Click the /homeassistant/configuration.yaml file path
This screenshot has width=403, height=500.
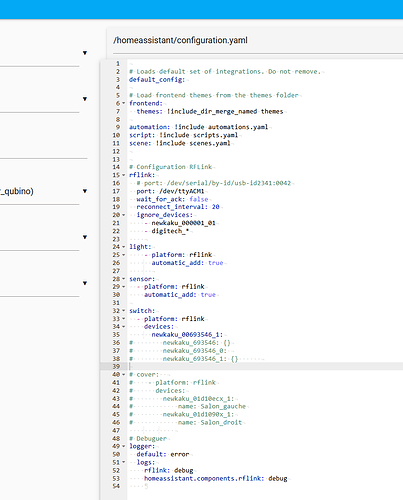[180, 40]
